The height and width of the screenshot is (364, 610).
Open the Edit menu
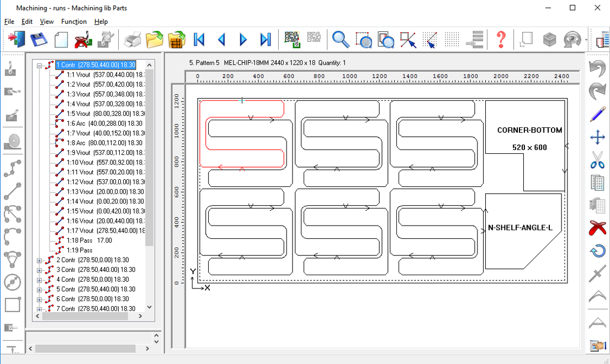tap(27, 22)
